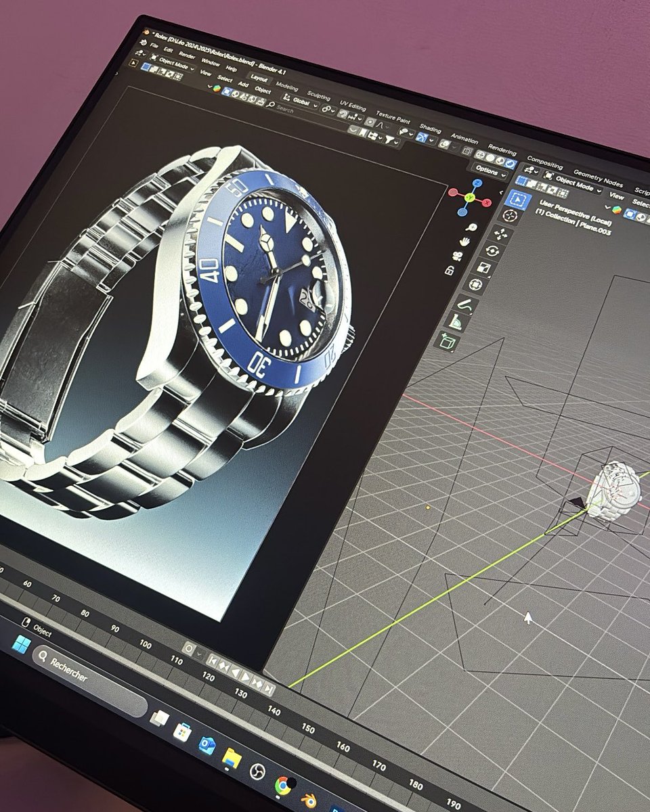Toggle X-Ray in the left viewport header
650x812 pixels.
pyautogui.click(x=467, y=151)
